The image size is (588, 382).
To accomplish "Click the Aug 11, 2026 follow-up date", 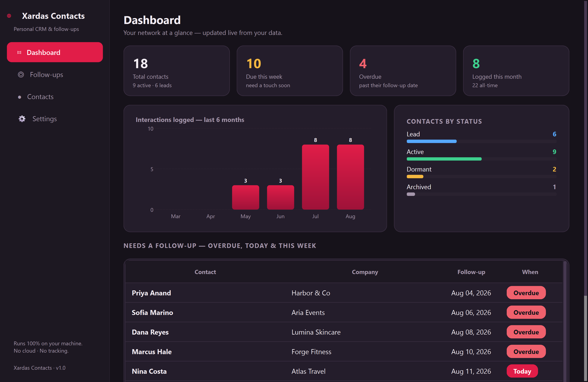I will tap(471, 371).
